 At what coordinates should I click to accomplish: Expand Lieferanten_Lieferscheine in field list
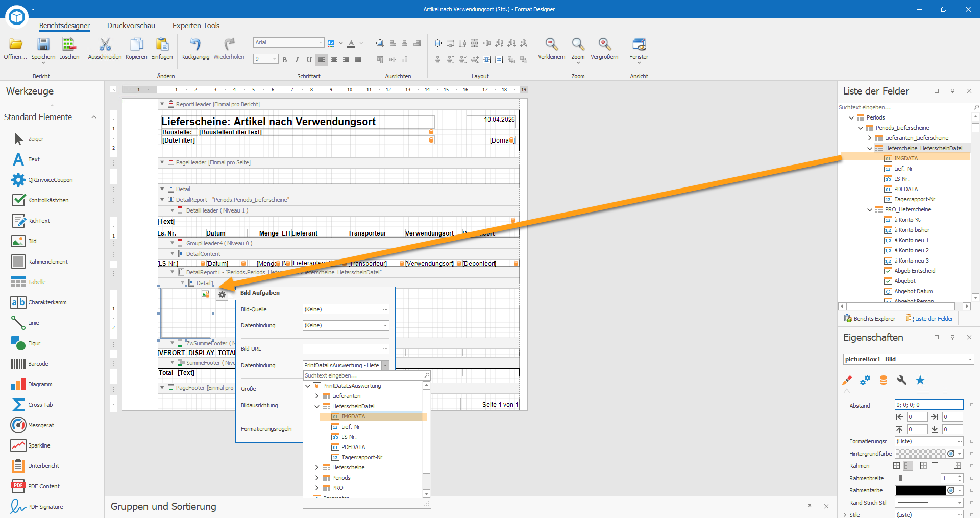870,138
